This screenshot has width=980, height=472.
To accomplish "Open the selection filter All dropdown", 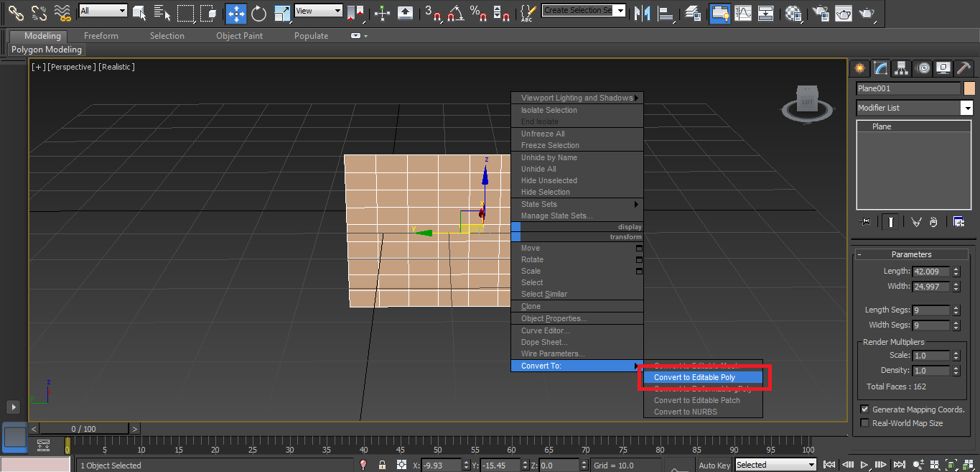I will pyautogui.click(x=103, y=11).
